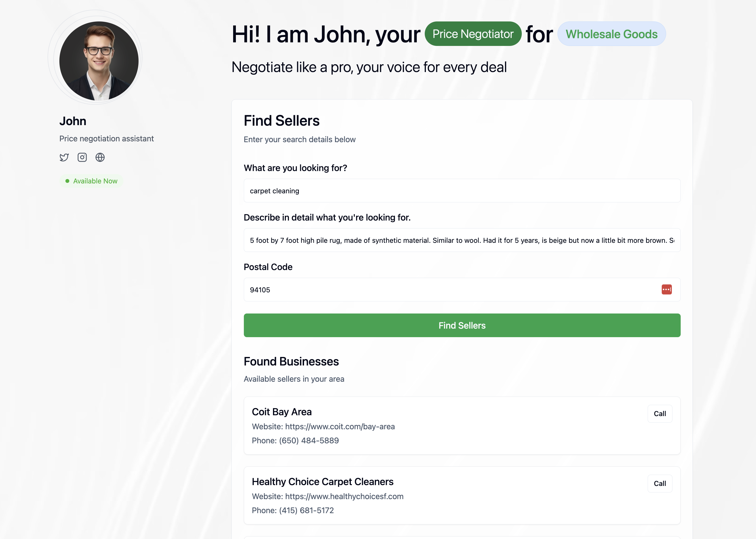756x539 pixels.
Task: Open the coit.com/bay-area website link
Action: pyautogui.click(x=340, y=427)
